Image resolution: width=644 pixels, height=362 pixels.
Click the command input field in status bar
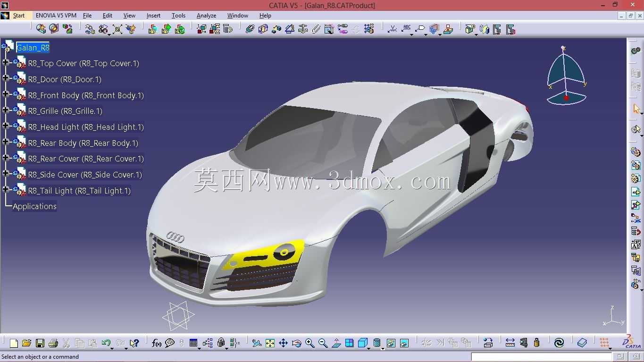[542, 357]
